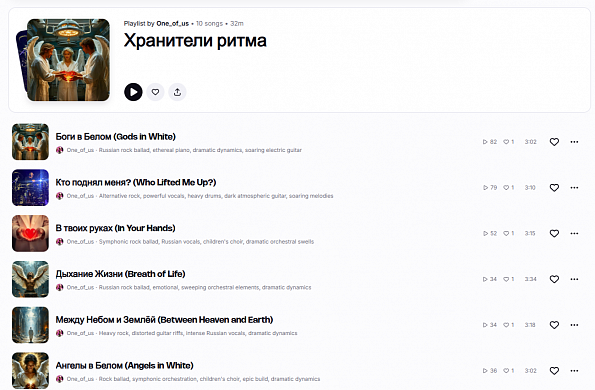Click artist avatar under Дыхание Жизни
This screenshot has width=595, height=390.
pos(60,288)
